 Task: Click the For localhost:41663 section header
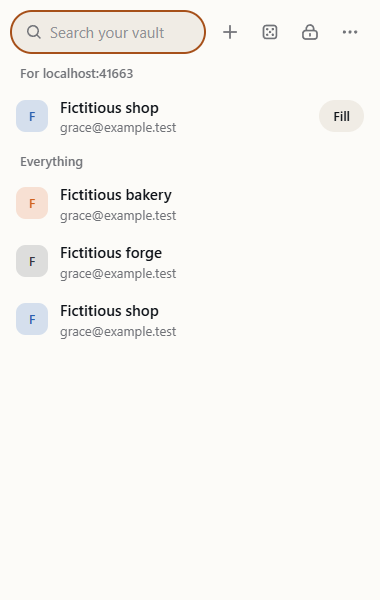pyautogui.click(x=77, y=73)
